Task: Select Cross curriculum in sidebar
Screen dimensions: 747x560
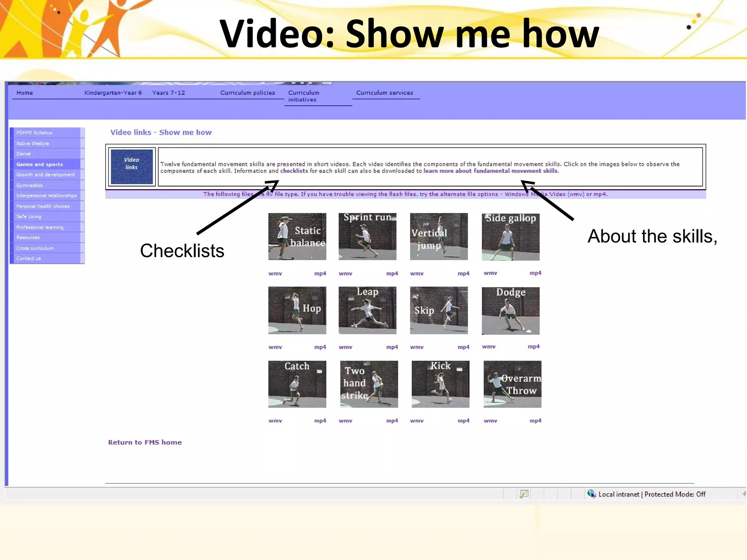Action: click(47, 248)
